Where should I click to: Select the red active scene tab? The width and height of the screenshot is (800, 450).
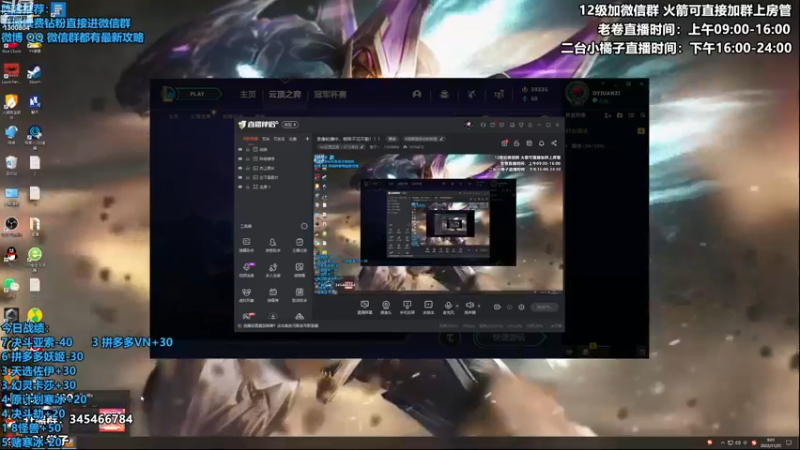(250, 139)
